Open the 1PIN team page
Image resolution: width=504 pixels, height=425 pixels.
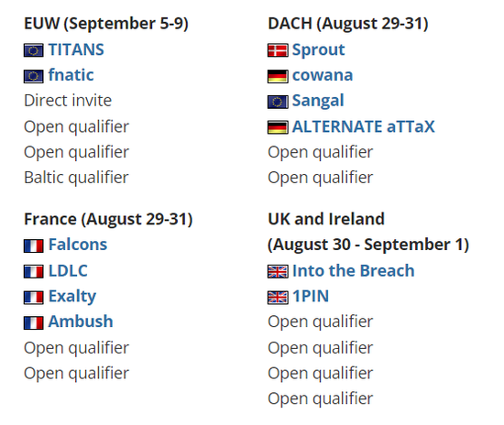click(311, 297)
